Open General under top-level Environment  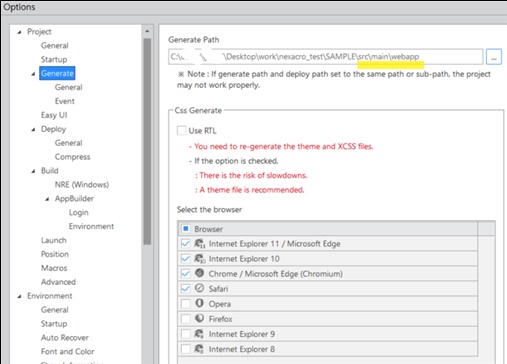[55, 310]
